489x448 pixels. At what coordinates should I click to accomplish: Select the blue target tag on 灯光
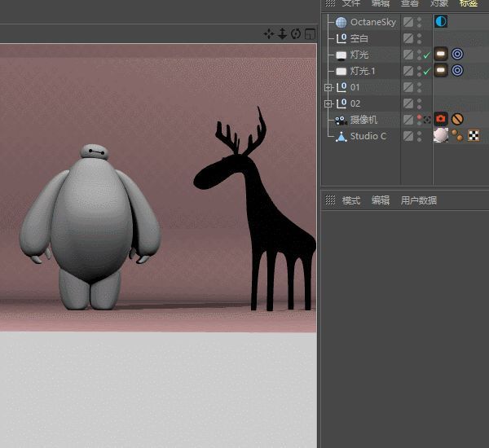457,54
